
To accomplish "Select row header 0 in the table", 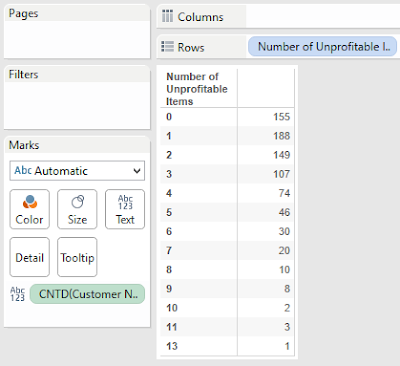I will [169, 117].
